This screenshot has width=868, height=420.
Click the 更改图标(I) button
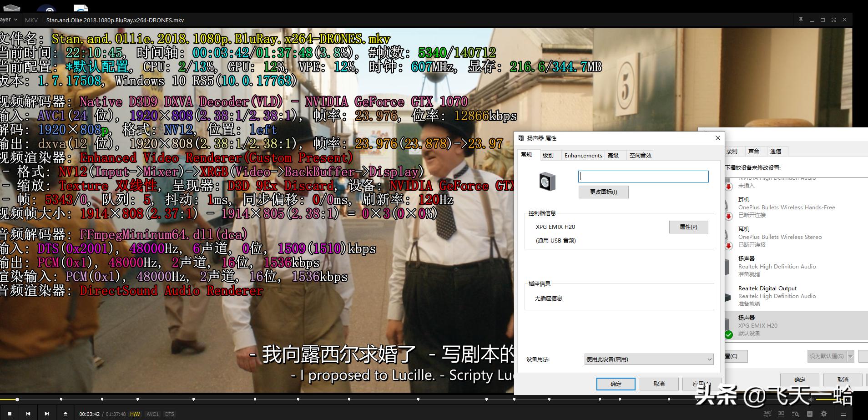(x=603, y=192)
